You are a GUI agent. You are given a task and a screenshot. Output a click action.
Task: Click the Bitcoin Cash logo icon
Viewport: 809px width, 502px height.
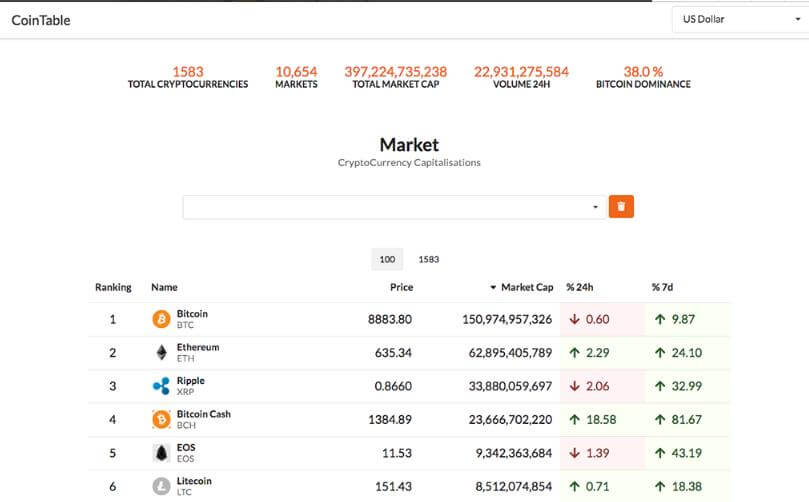point(161,419)
